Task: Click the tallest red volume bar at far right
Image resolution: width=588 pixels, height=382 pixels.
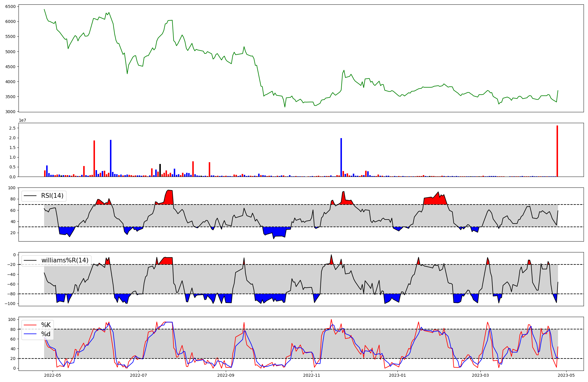Action: pos(557,151)
